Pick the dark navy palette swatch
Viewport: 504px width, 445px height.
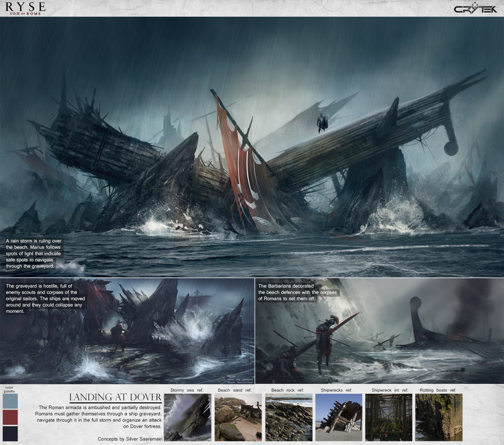pos(10,434)
